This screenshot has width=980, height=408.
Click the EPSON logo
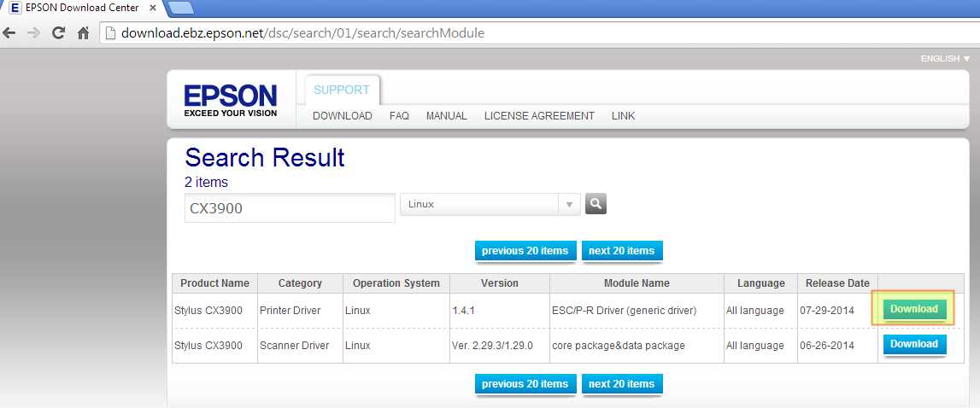[231, 100]
